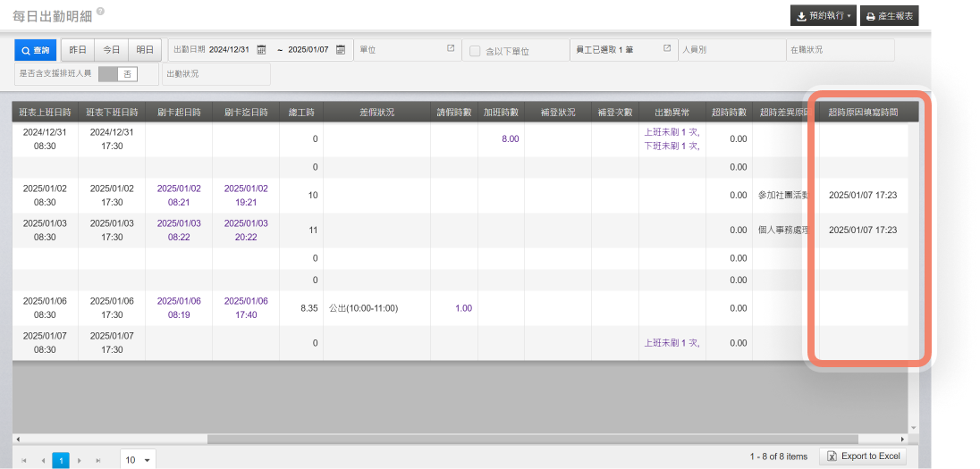Toggle the 是否含支援排班人員 switch
This screenshot has height=469, width=980.
pyautogui.click(x=118, y=74)
